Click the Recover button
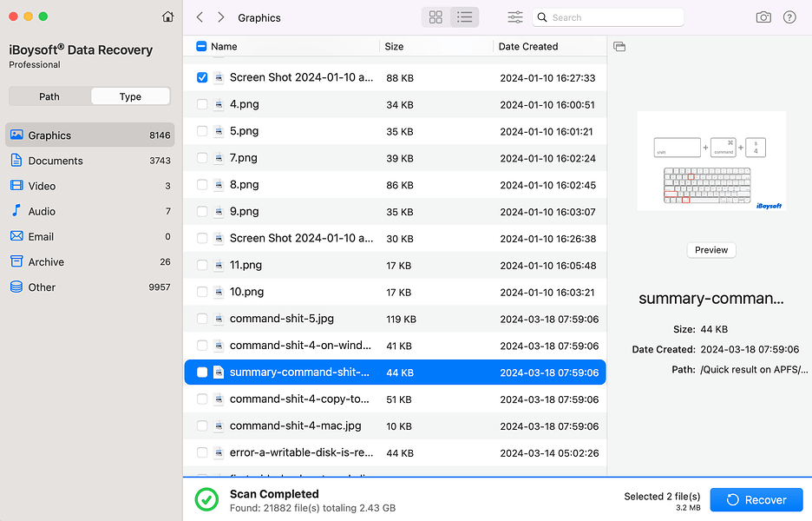Image resolution: width=812 pixels, height=521 pixels. (x=756, y=500)
